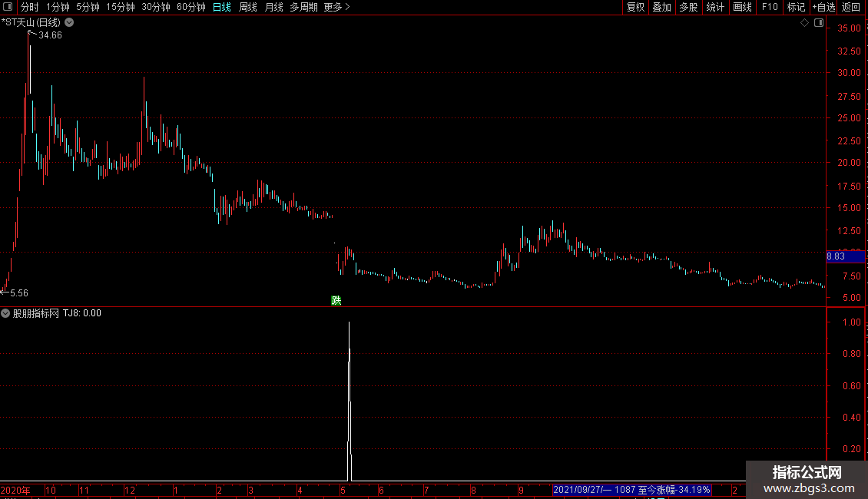
Task: Click month 5 on time axis
Action: (343, 490)
